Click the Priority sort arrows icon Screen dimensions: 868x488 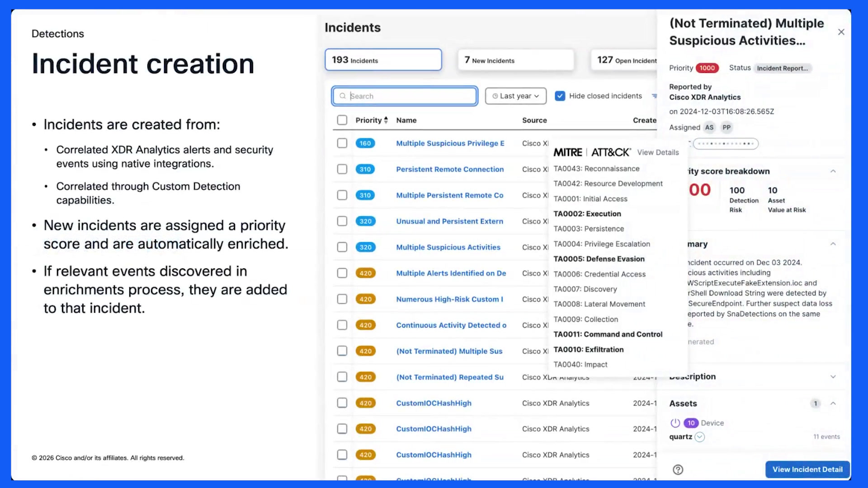click(386, 120)
